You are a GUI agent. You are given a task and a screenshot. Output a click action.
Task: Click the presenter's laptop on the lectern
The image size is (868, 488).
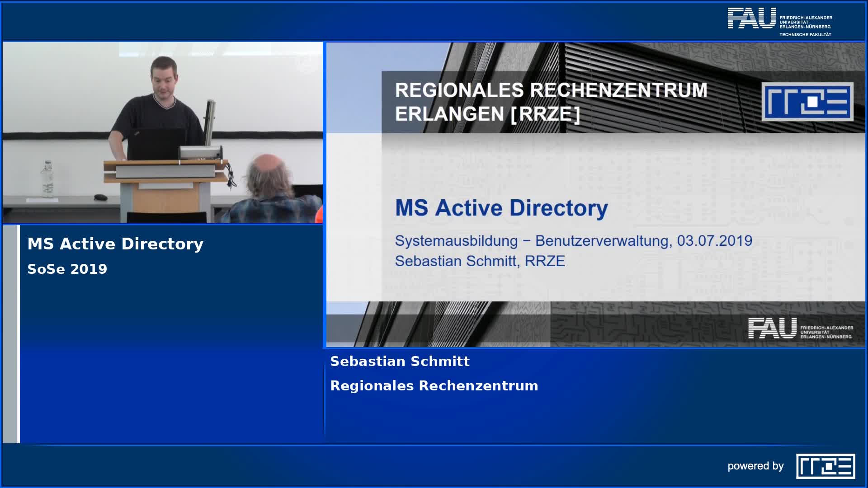[x=156, y=144]
